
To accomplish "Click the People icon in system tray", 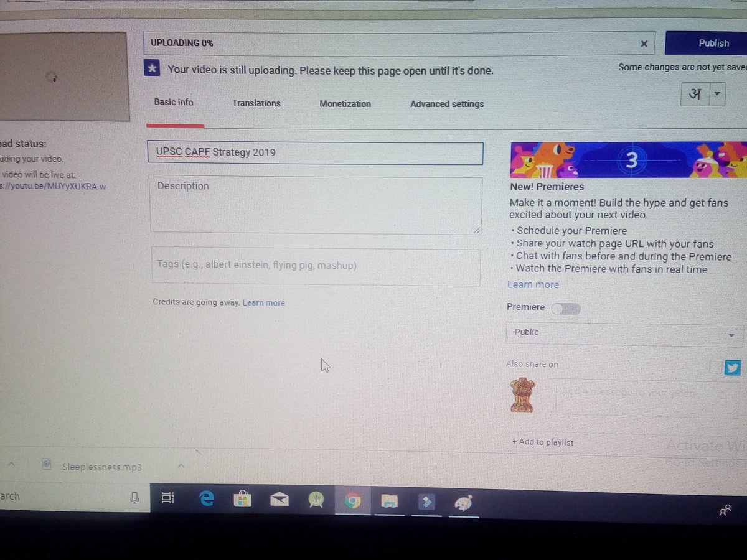I will point(725,511).
